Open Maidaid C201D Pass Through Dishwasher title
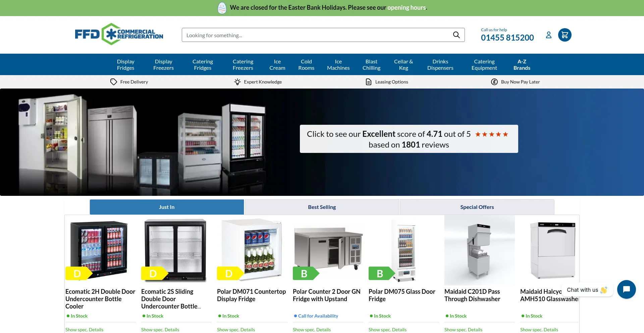The image size is (644, 333). click(472, 295)
